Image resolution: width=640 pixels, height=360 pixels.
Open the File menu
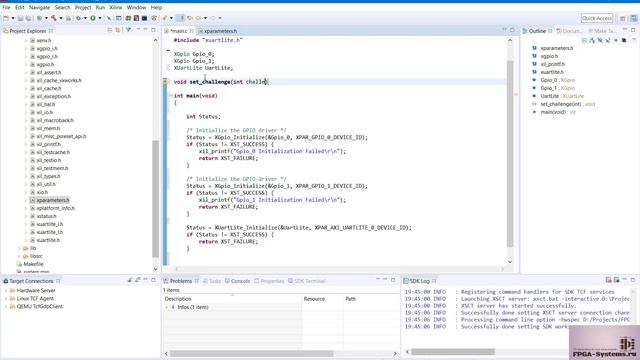click(6, 7)
